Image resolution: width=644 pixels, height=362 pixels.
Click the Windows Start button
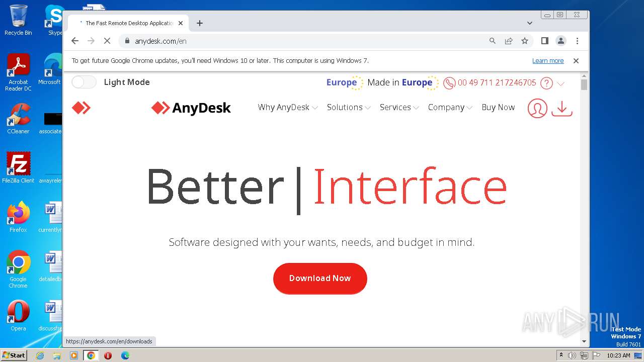pos(14,355)
